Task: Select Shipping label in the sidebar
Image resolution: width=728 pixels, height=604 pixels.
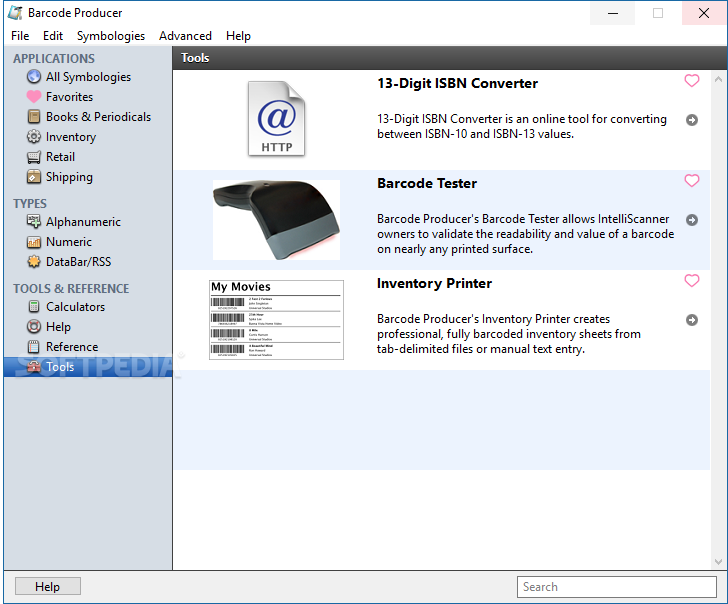Action: (69, 177)
